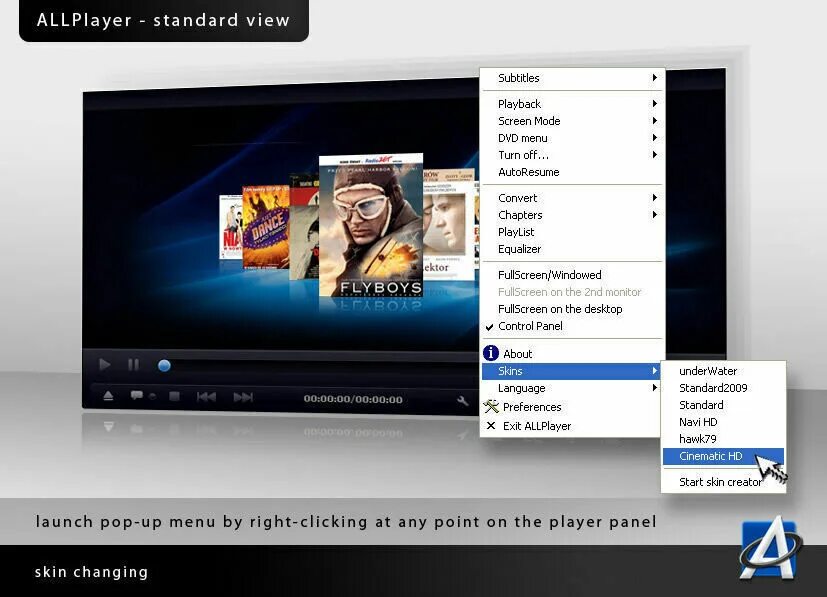Select the Navi HD skin

coord(723,422)
